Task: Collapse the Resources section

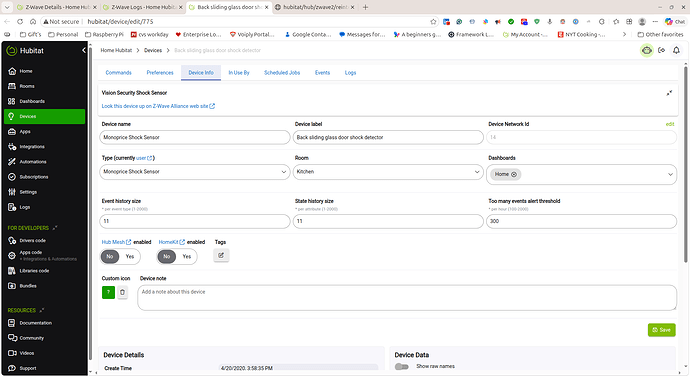Action: pyautogui.click(x=42, y=310)
